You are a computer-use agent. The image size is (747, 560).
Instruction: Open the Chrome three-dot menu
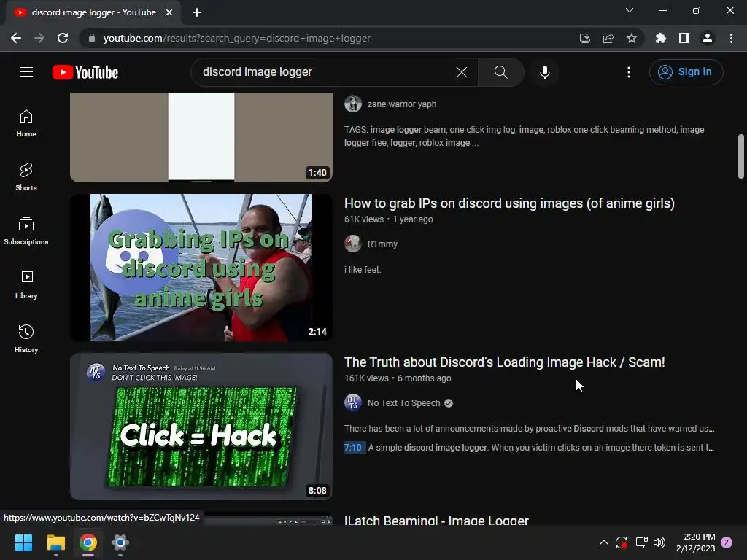coord(731,38)
